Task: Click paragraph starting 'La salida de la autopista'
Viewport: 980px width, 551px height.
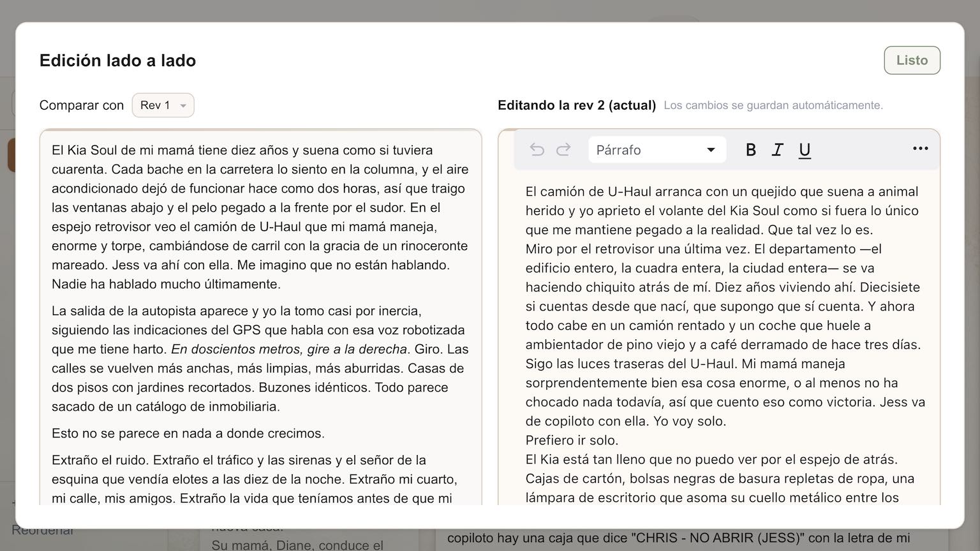Action: [x=260, y=358]
